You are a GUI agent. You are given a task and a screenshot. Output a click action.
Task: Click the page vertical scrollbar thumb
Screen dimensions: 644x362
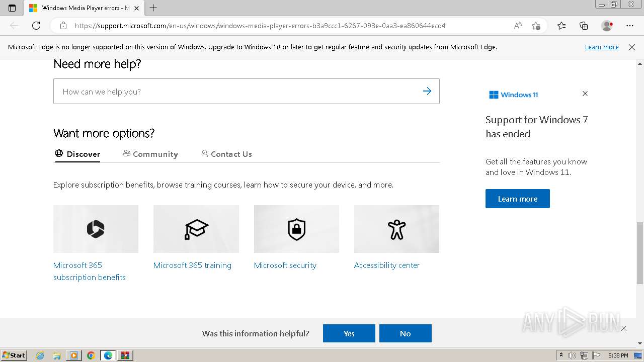pos(640,252)
